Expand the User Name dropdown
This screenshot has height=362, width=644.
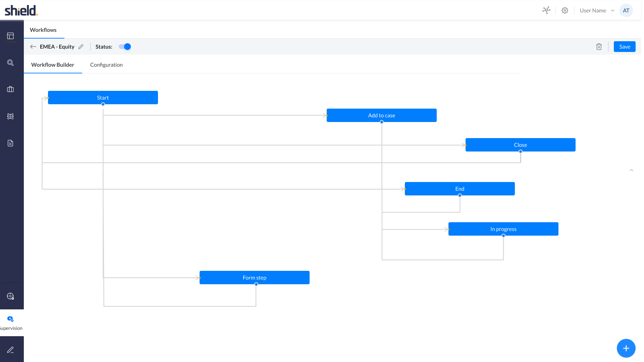[597, 10]
